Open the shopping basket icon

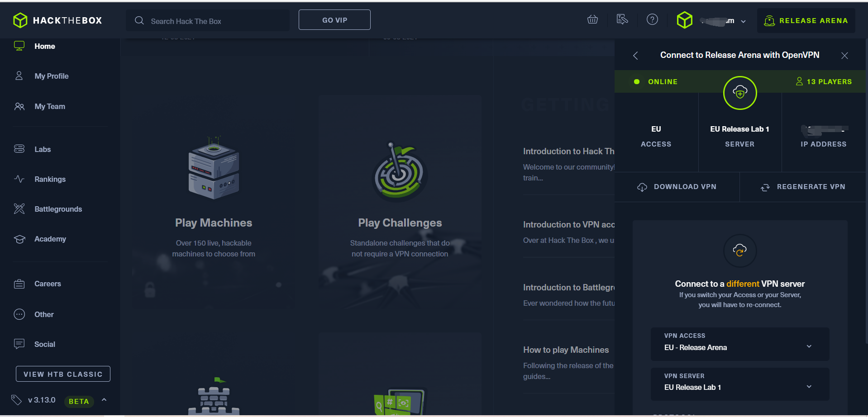[592, 19]
